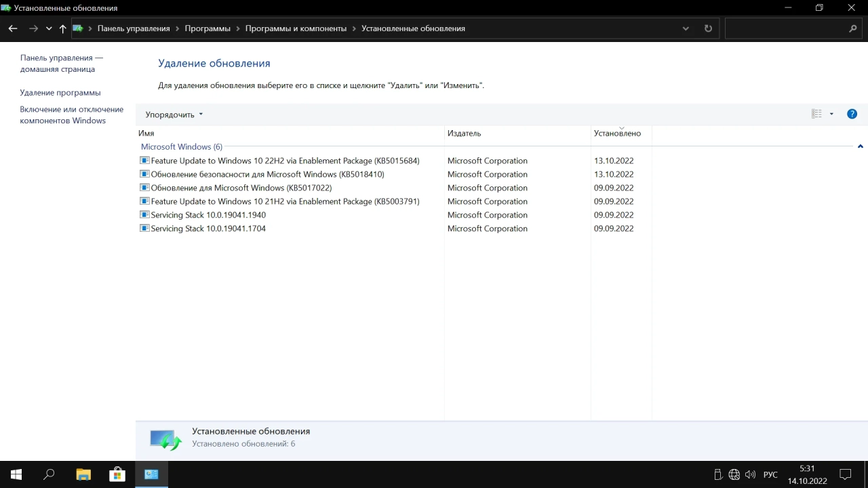Select Обновление для Microsoft Windows (KB5017022)

[x=395, y=188]
